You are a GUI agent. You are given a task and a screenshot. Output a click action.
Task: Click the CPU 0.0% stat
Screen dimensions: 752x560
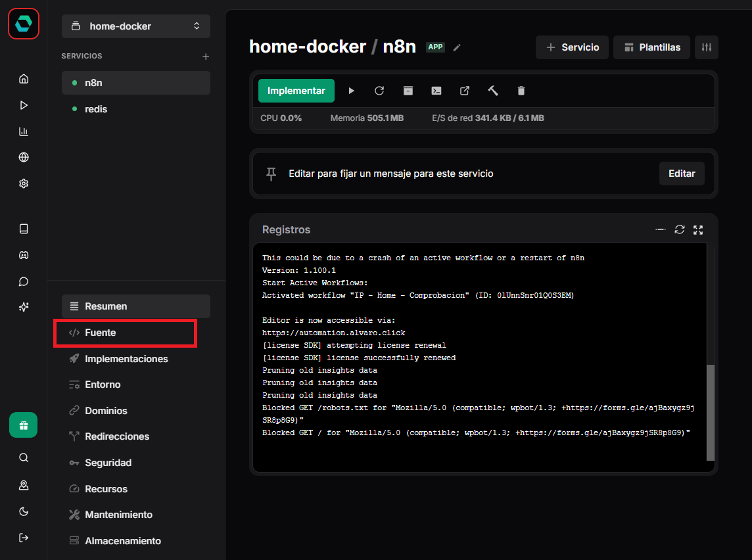tap(281, 118)
